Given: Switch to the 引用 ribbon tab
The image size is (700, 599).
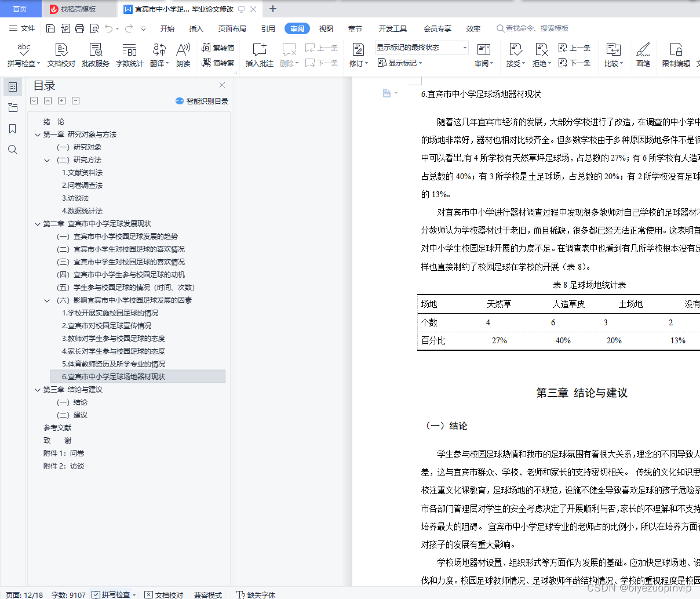Looking at the screenshot, I should [x=268, y=28].
